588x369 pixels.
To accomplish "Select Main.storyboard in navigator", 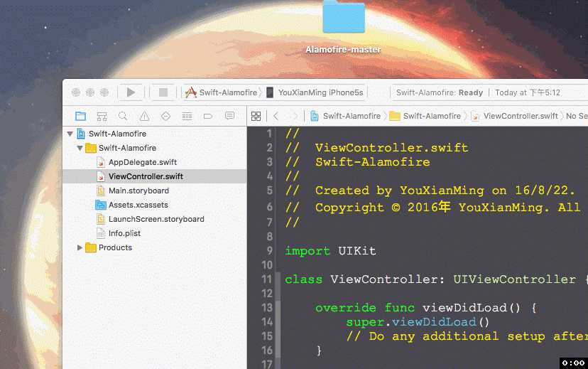I will 155,191.
